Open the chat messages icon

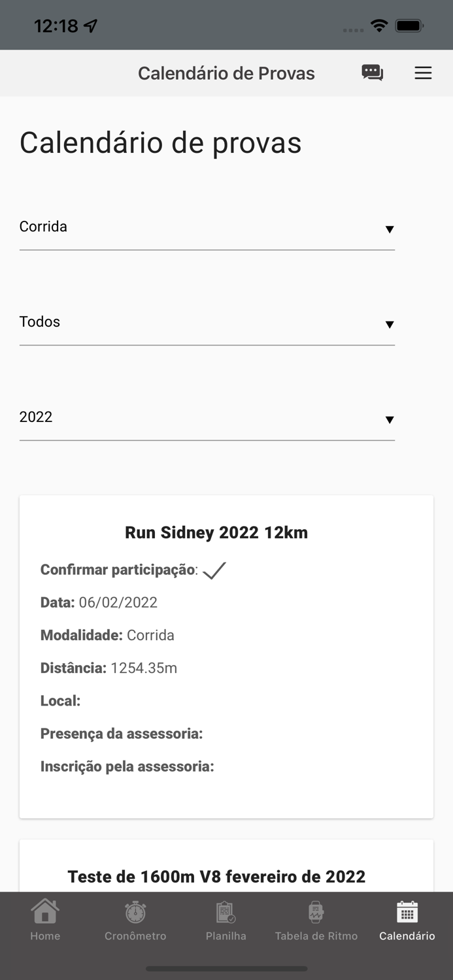point(372,73)
